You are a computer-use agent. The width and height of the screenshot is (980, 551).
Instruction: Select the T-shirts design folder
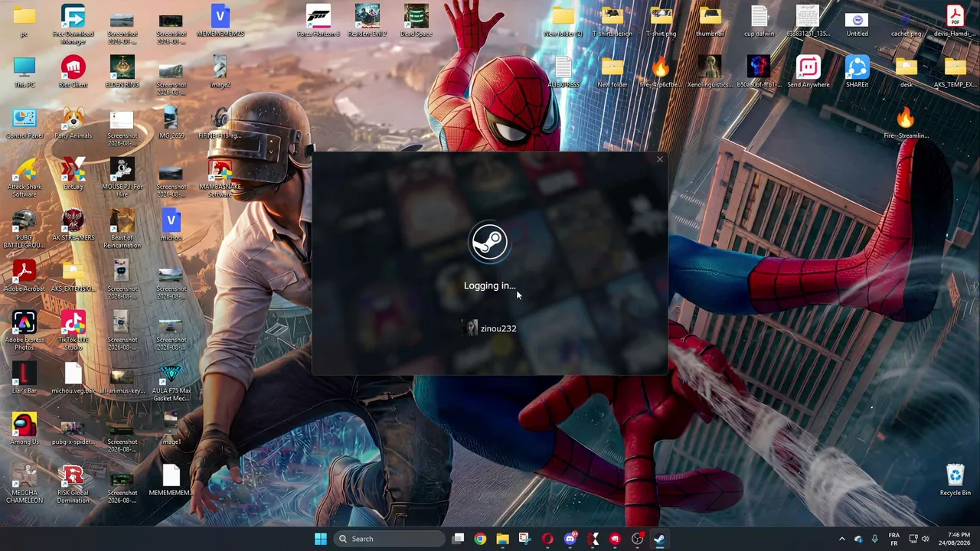pyautogui.click(x=612, y=21)
